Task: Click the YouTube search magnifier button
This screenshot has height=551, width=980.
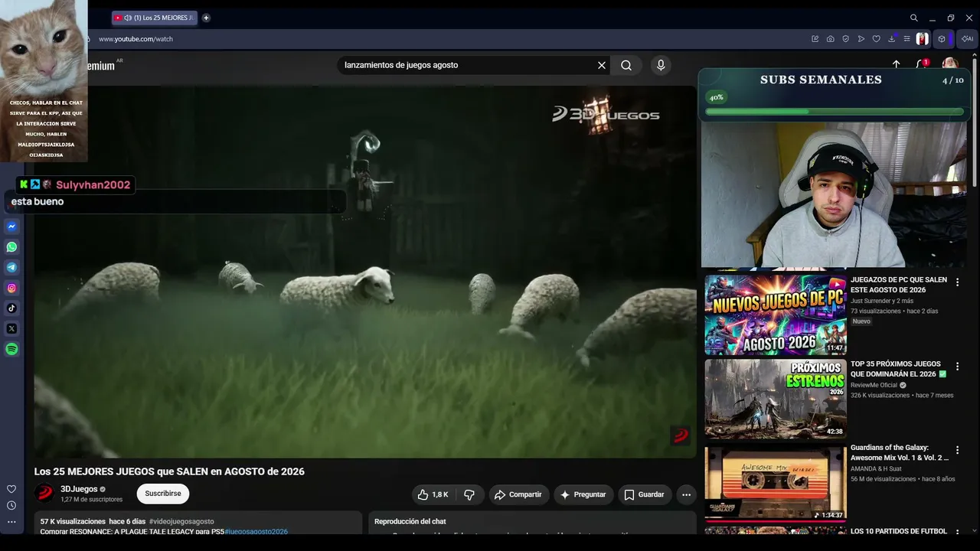Action: tap(626, 65)
